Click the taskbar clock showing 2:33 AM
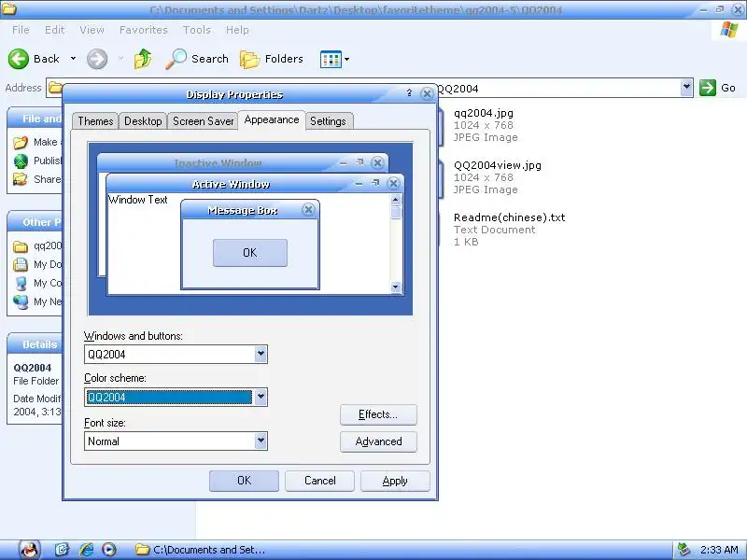747x560 pixels. 719,550
